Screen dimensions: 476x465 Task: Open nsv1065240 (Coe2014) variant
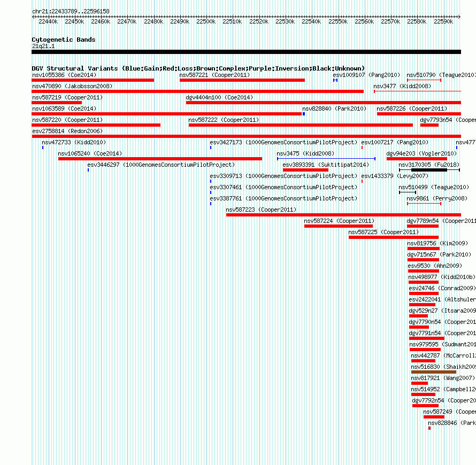pos(160,159)
